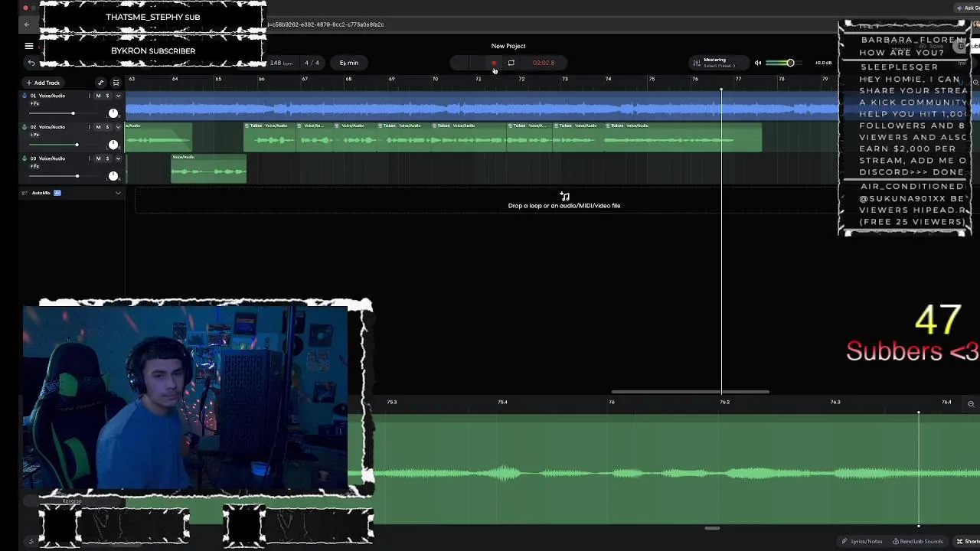This screenshot has height=551, width=980.
Task: Click the horizontal timeline scrollbar
Action: click(x=690, y=392)
